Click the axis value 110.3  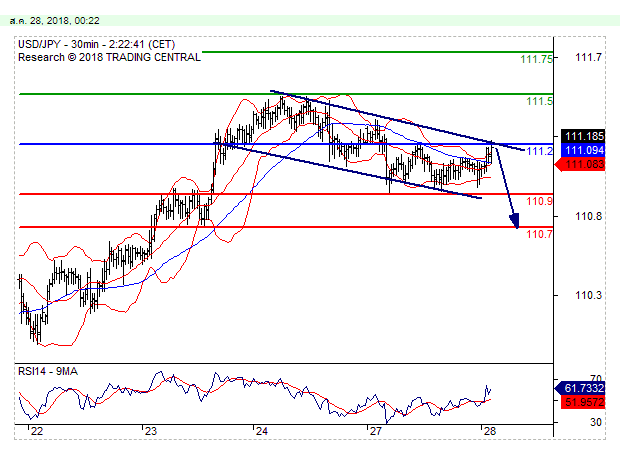tap(588, 295)
